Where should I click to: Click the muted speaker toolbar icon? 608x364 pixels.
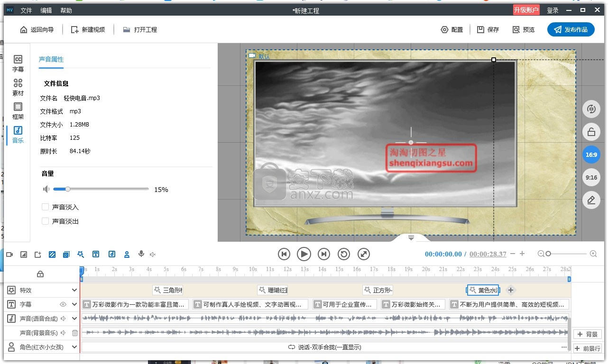(x=153, y=255)
